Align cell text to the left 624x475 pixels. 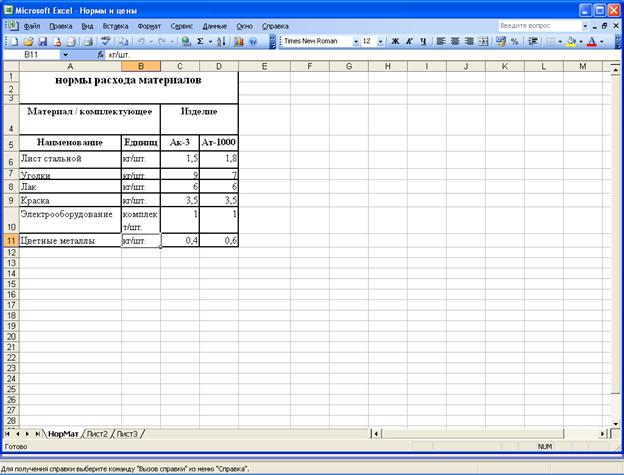[x=441, y=41]
